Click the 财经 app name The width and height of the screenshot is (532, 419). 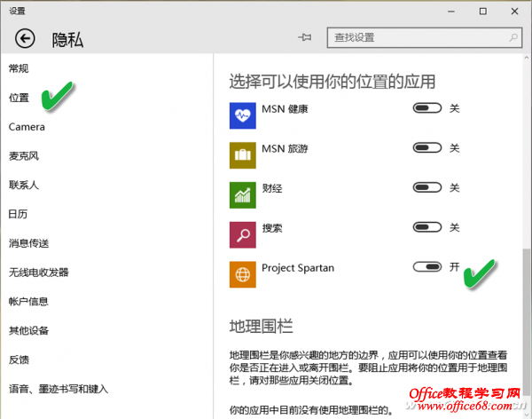click(x=272, y=188)
